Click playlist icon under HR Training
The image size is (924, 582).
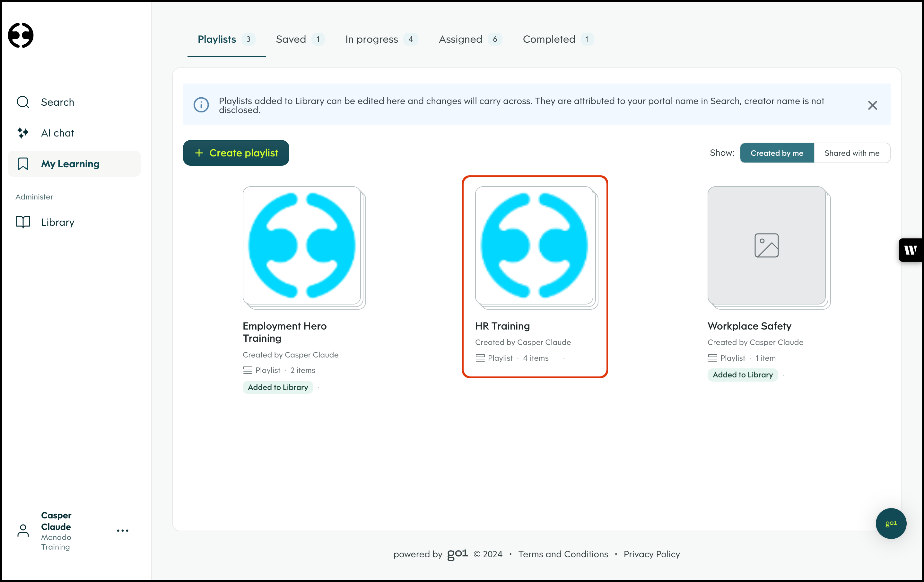pos(480,358)
